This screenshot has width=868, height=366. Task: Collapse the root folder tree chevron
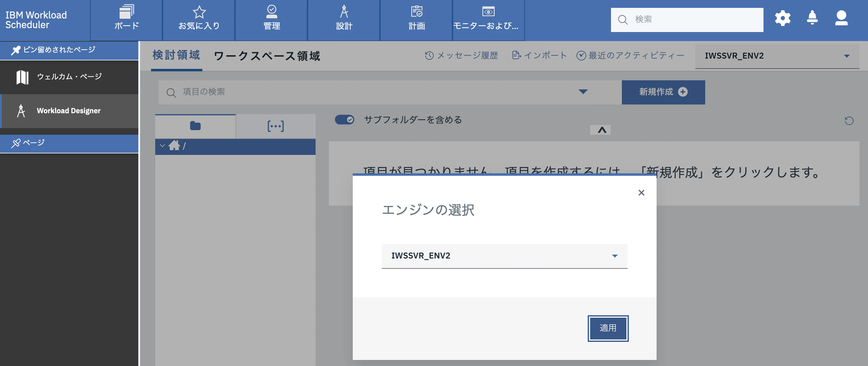coord(162,146)
